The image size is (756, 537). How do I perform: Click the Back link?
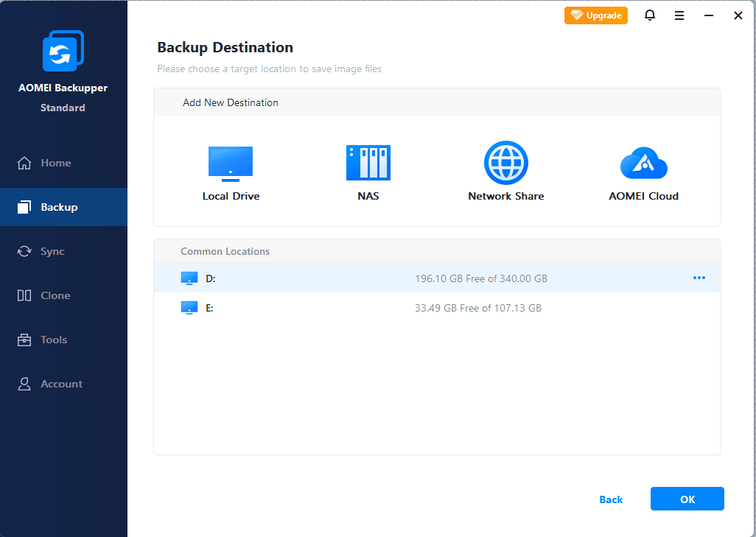pyautogui.click(x=611, y=499)
